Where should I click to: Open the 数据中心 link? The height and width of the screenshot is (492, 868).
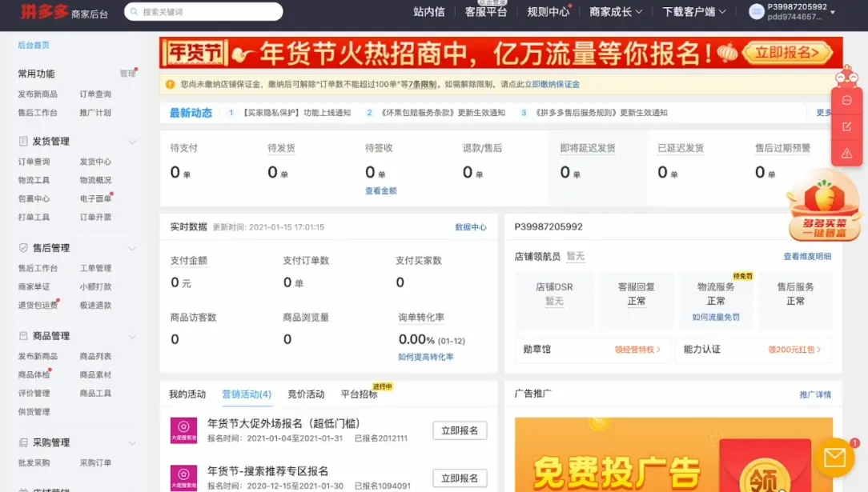point(471,227)
